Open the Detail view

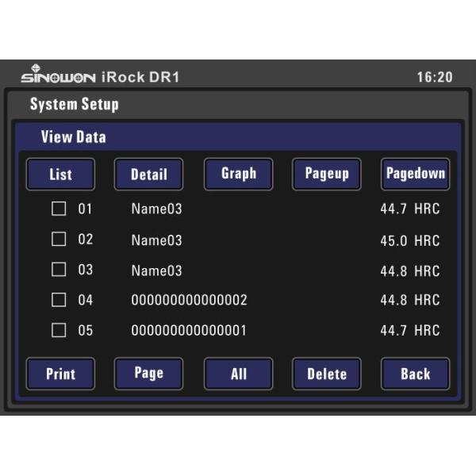coord(148,175)
